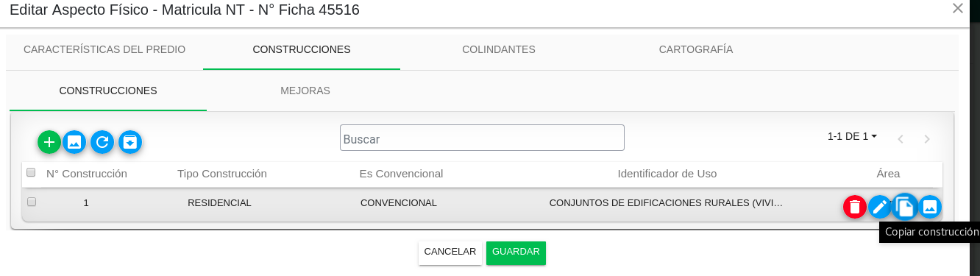
Task: Go to previous page chevron
Action: 900,139
